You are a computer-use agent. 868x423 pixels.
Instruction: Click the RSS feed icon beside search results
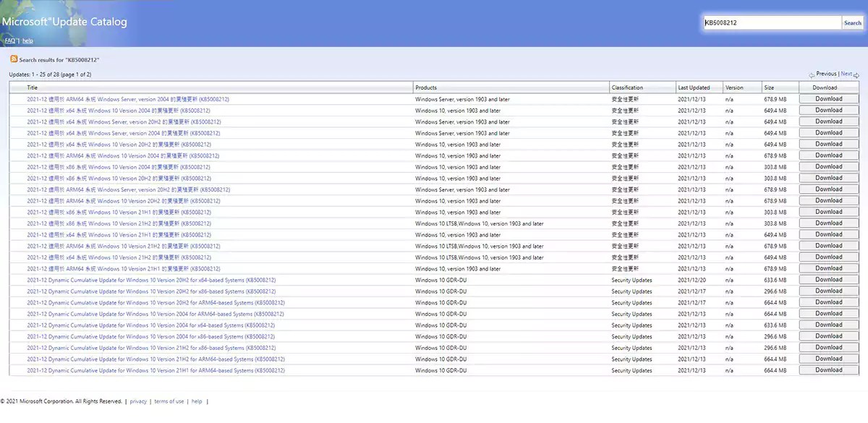pyautogui.click(x=14, y=59)
